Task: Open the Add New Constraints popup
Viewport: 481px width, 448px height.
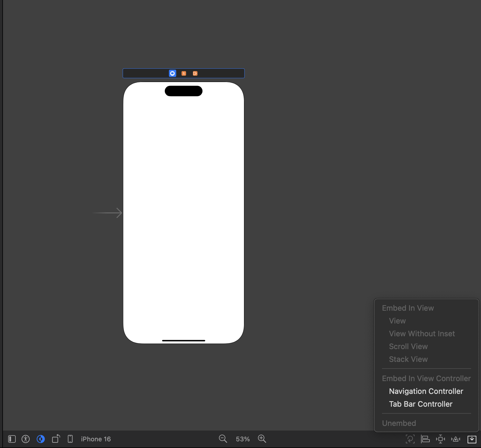Action: (440, 439)
